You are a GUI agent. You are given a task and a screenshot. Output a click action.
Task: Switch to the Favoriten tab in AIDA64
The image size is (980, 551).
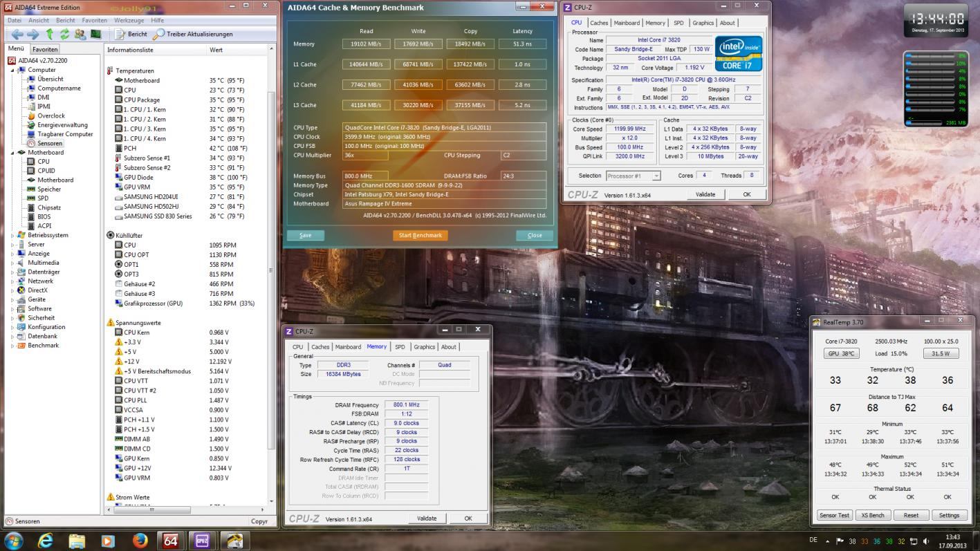point(45,49)
